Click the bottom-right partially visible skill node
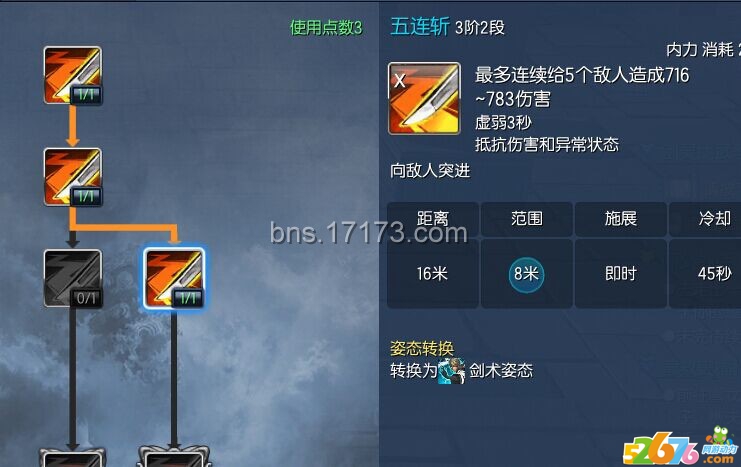 174,457
